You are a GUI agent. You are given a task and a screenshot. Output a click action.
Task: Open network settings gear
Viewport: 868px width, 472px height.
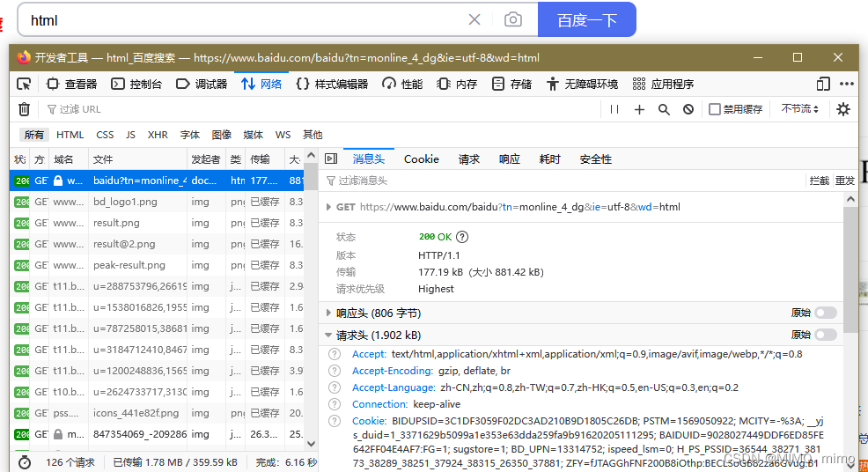(843, 110)
